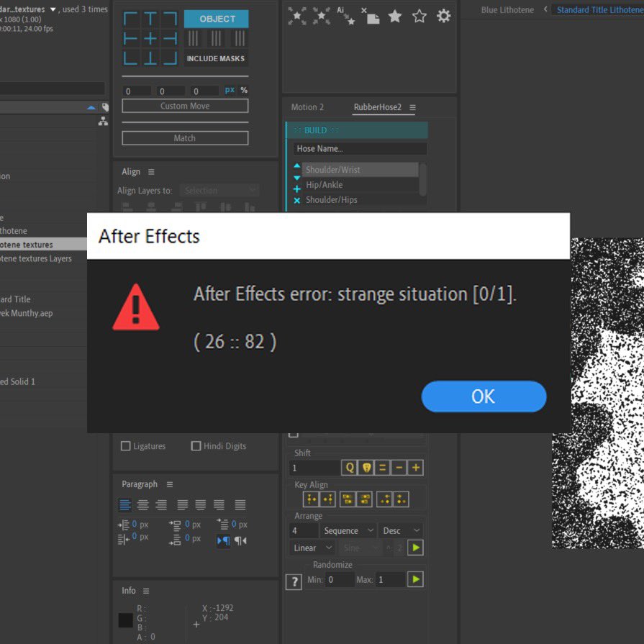Select the top-center anchor point icon
Screen dimensions: 644x644
coord(150,19)
